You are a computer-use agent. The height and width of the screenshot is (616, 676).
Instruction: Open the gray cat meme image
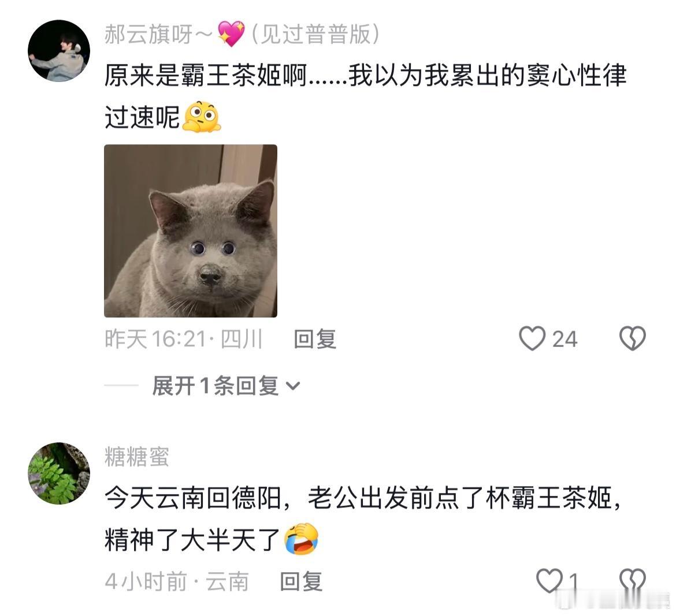click(x=191, y=231)
